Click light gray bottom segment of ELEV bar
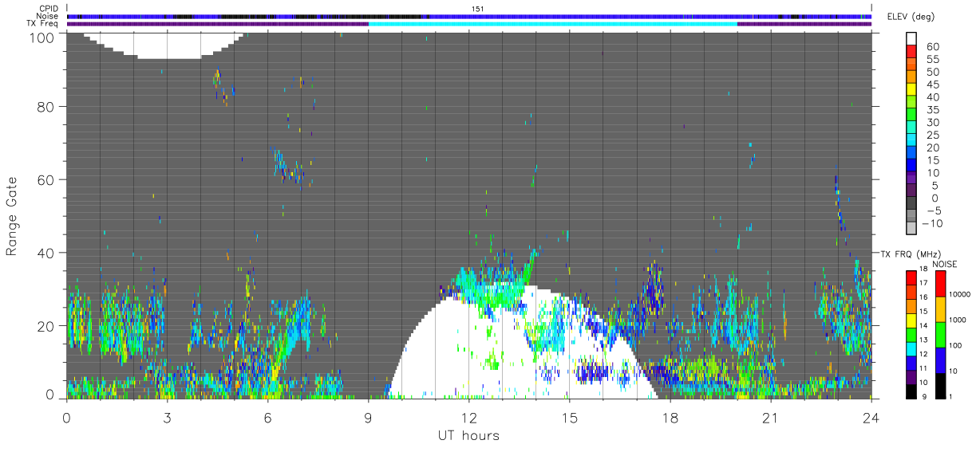 click(911, 230)
